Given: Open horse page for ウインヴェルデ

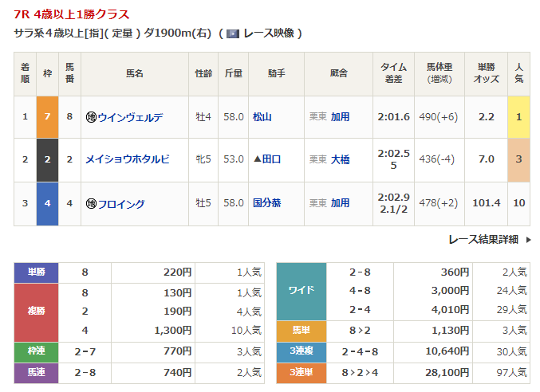Looking at the screenshot, I should point(129,117).
